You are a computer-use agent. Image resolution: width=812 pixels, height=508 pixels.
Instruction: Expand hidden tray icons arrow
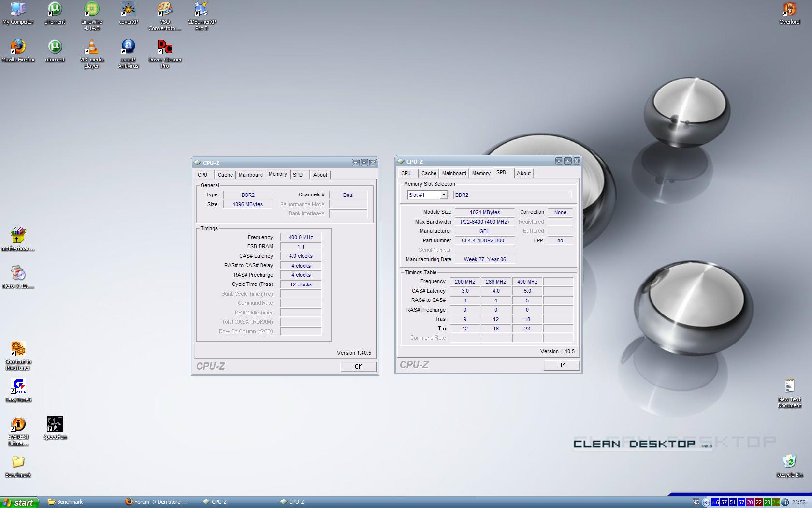pyautogui.click(x=706, y=502)
